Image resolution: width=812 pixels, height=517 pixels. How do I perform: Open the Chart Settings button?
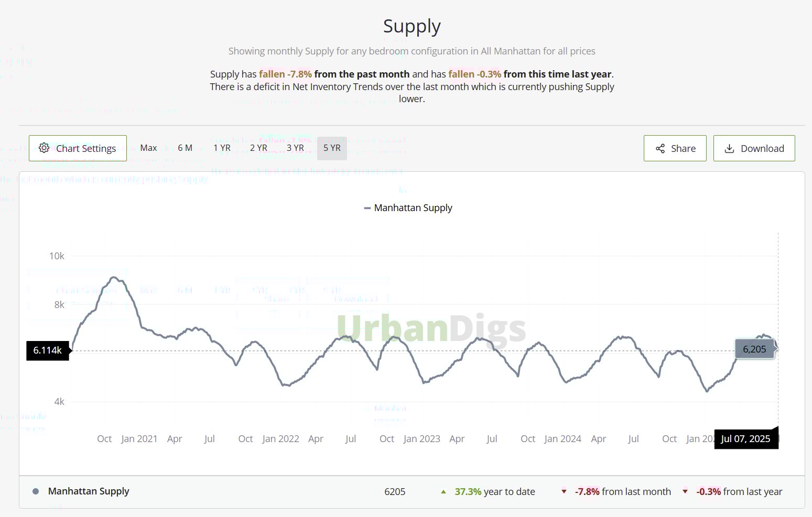click(78, 148)
